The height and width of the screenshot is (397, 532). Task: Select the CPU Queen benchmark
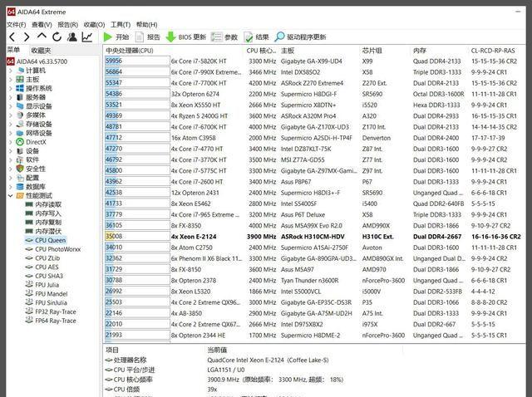[46, 240]
